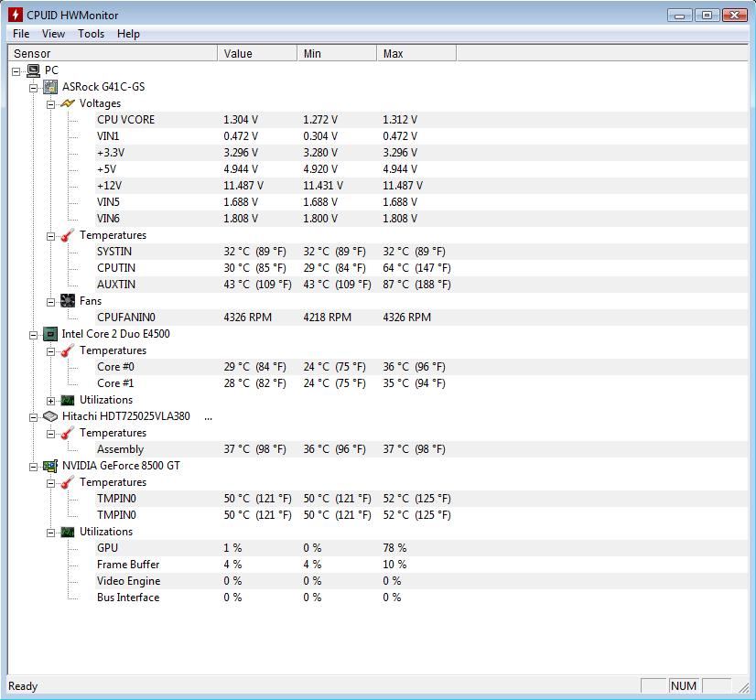The width and height of the screenshot is (756, 700).
Task: Select the Core #0 temperature row
Action: (x=422, y=367)
